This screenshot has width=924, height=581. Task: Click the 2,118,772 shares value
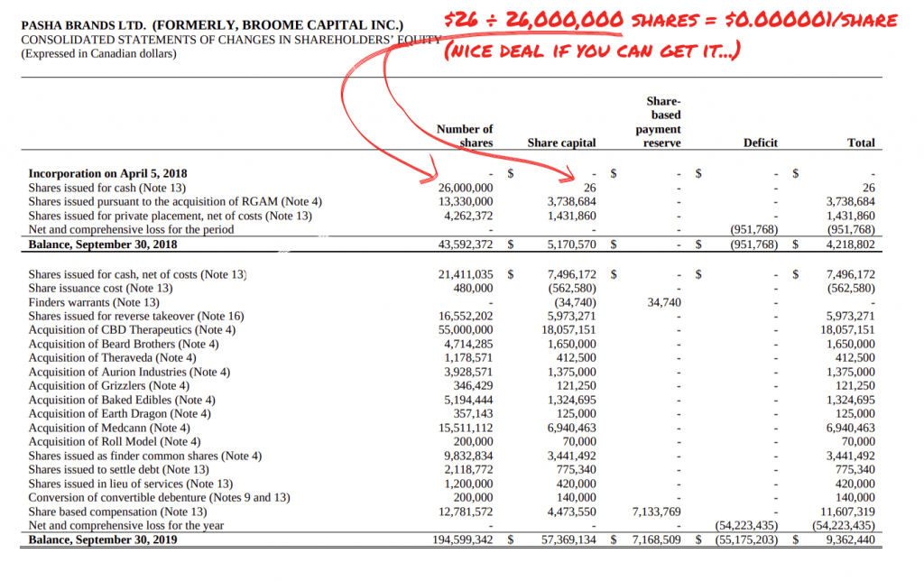(468, 470)
